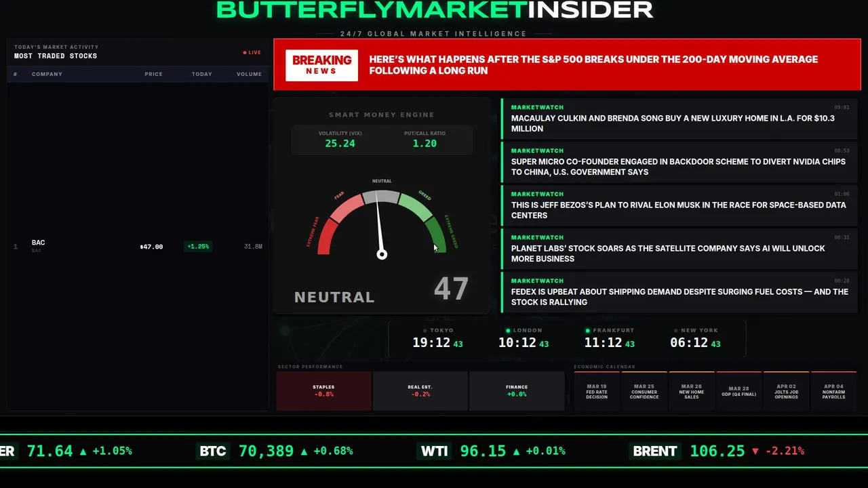This screenshot has height=488, width=868.
Task: Sort the table by the VOLUME column
Action: (249, 74)
